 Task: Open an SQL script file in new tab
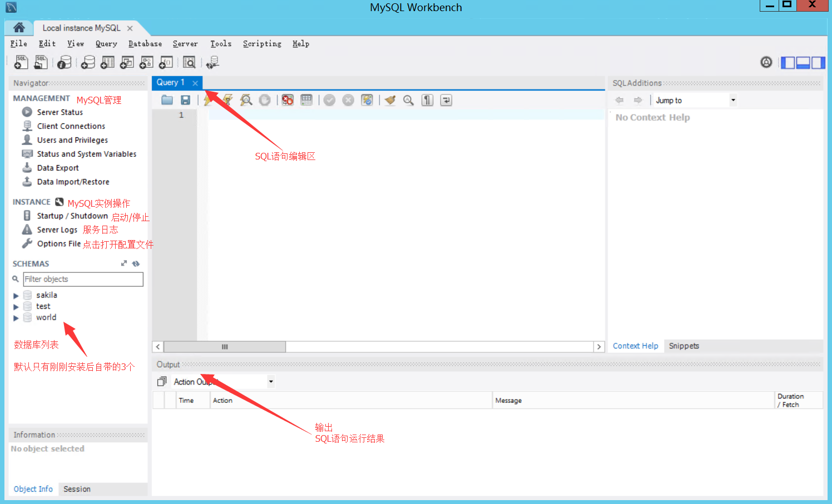click(41, 62)
